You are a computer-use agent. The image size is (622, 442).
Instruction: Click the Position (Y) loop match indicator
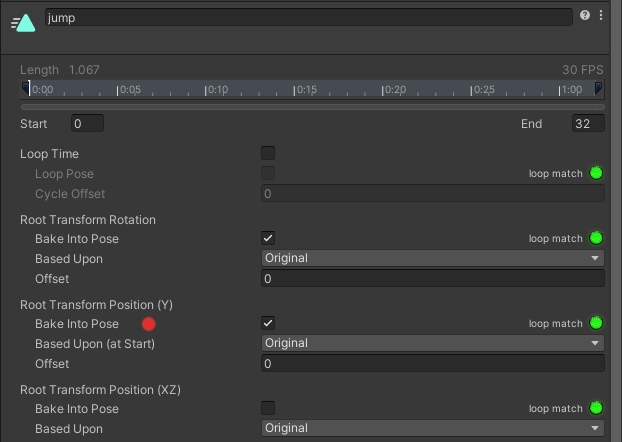pyautogui.click(x=597, y=323)
